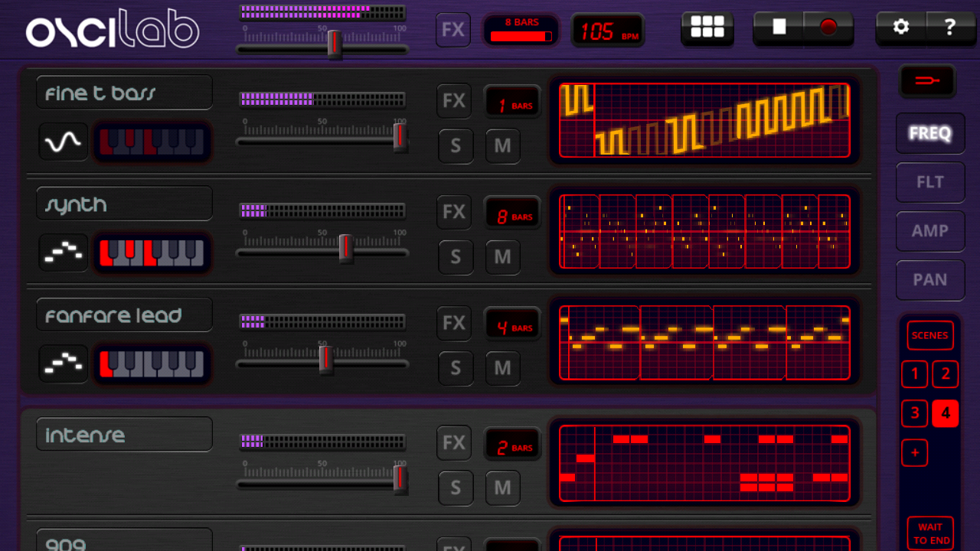The image size is (980, 551).
Task: Select scene 1
Action: point(914,374)
